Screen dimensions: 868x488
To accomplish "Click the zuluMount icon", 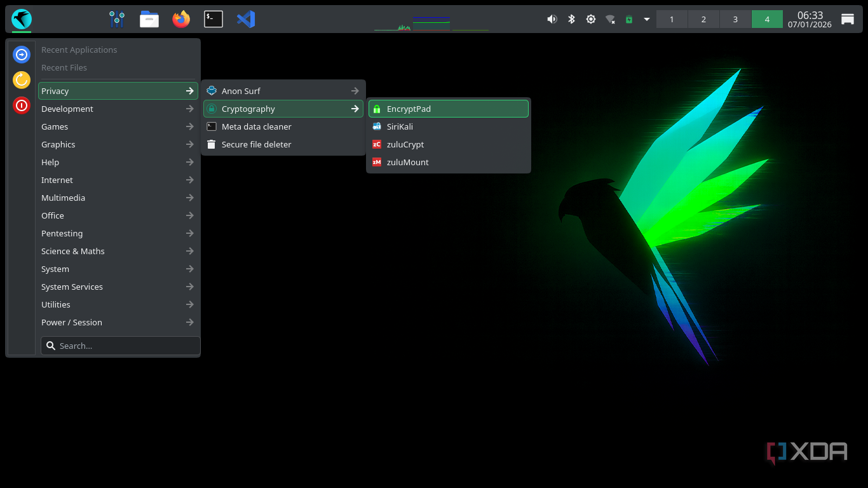I will point(377,162).
